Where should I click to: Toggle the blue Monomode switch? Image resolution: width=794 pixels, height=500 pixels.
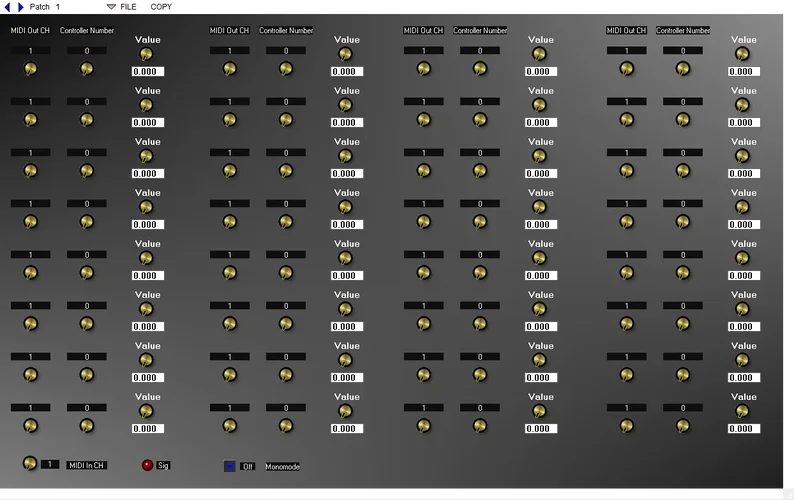[229, 466]
